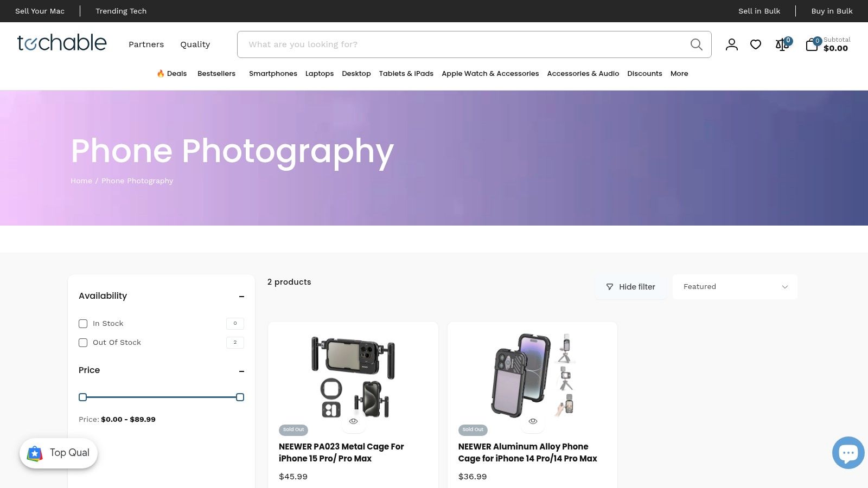Open the Desktop menu
868x488 pixels.
click(x=356, y=74)
